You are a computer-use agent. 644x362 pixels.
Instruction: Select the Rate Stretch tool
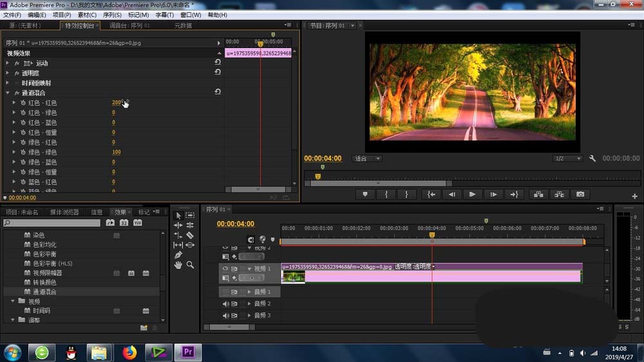(x=178, y=235)
